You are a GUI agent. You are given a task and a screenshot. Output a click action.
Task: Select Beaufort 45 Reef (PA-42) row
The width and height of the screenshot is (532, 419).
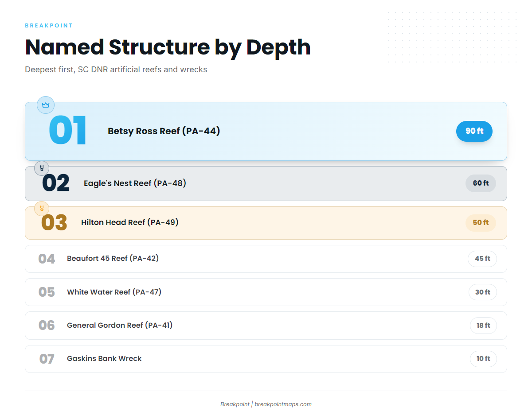point(266,259)
